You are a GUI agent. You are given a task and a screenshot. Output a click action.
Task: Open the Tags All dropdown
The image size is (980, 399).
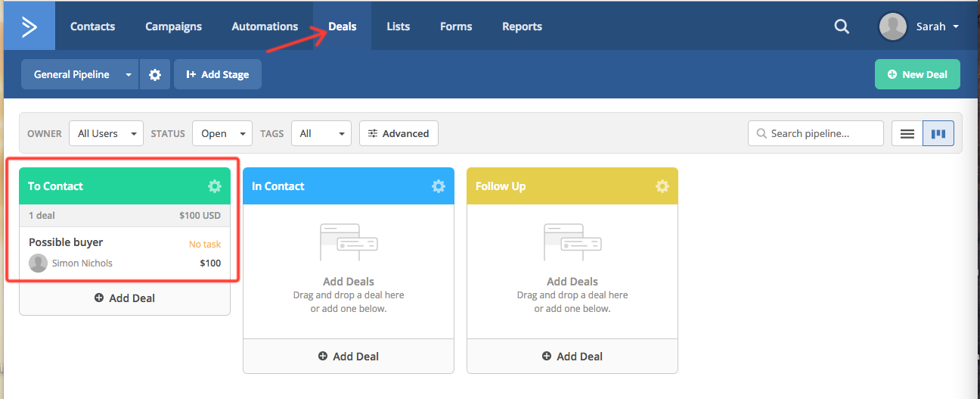[321, 134]
